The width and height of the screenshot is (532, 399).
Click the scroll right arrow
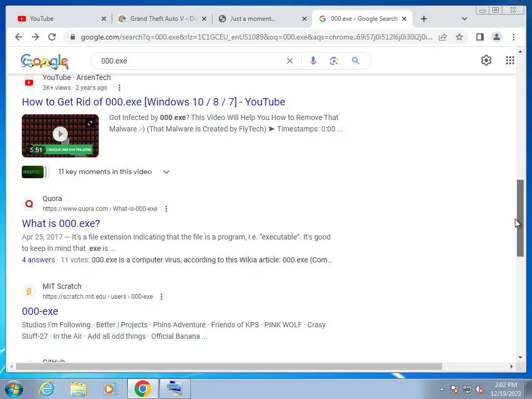click(x=512, y=366)
